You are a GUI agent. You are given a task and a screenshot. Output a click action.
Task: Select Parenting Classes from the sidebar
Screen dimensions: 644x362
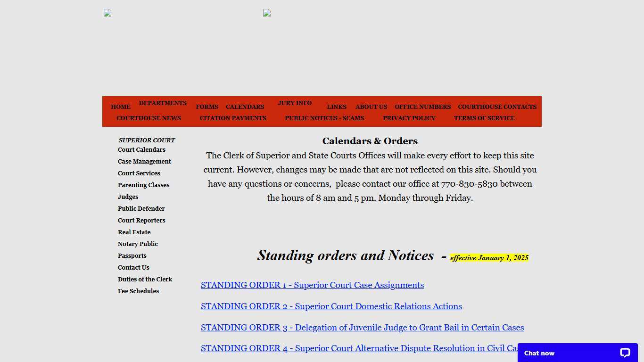point(143,185)
